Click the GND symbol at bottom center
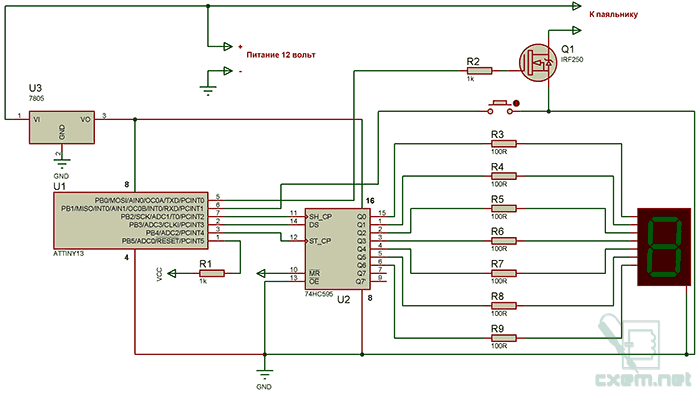The image size is (700, 393). (264, 373)
